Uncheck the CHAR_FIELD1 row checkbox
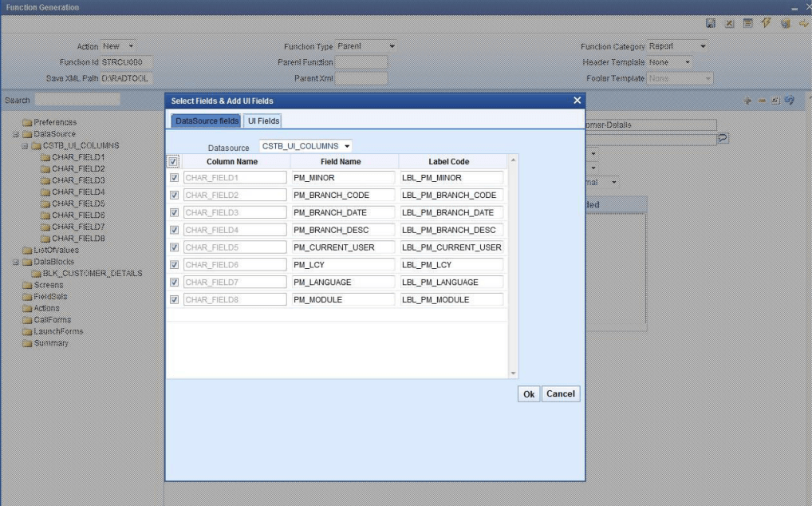812x506 pixels. coord(174,178)
